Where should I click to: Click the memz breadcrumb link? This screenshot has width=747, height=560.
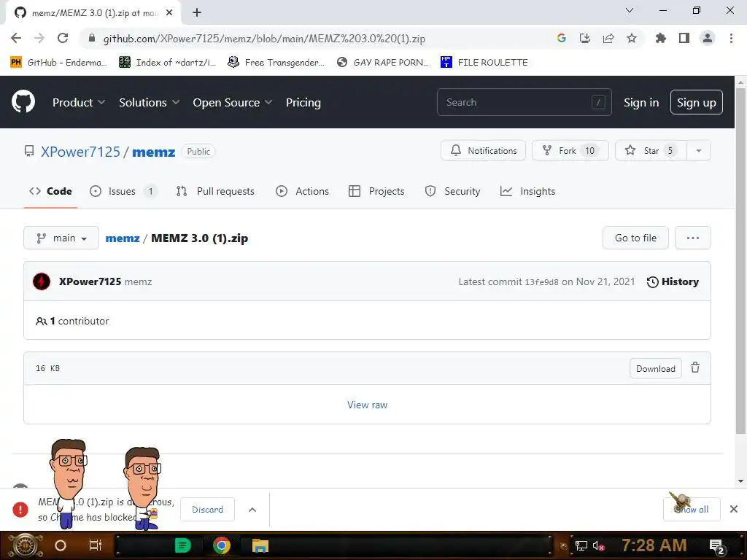point(123,238)
